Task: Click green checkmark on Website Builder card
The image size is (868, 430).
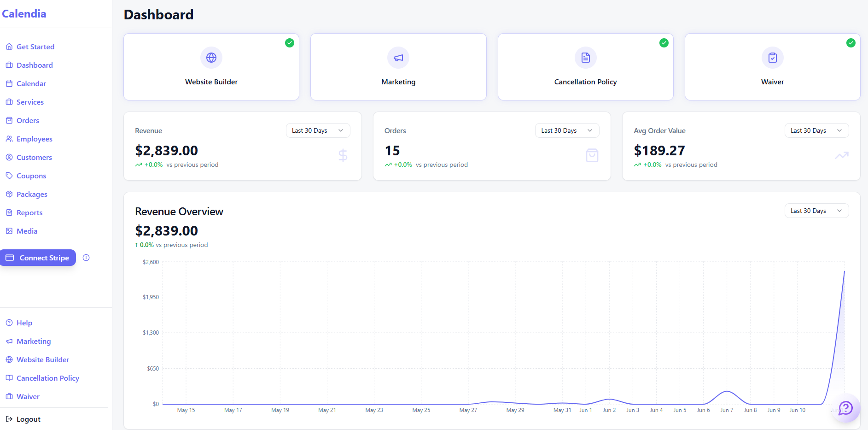Action: click(290, 43)
